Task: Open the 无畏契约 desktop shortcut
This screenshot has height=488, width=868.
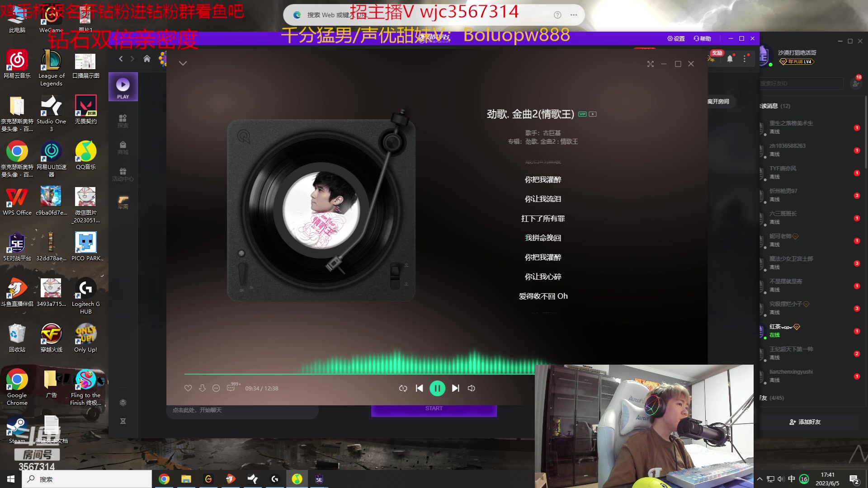Action: click(x=86, y=109)
